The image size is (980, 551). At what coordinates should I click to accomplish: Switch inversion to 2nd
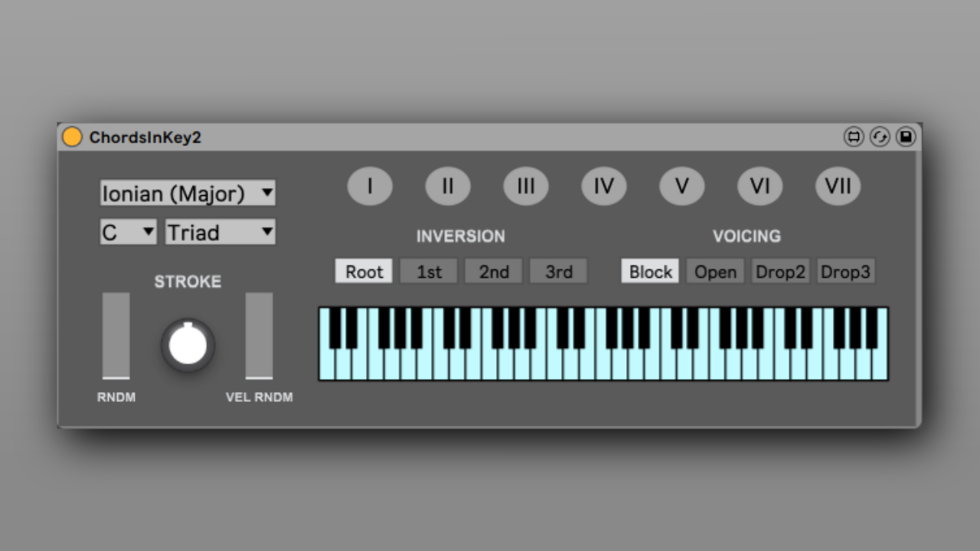[494, 272]
